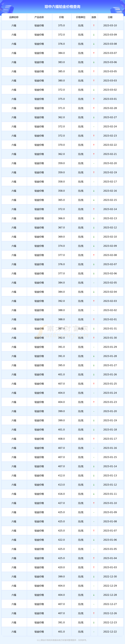Screen dimensions: 125x644
Task: Select price 392.0 in the 2023-02-03 row
Action: click(x=61, y=301)
